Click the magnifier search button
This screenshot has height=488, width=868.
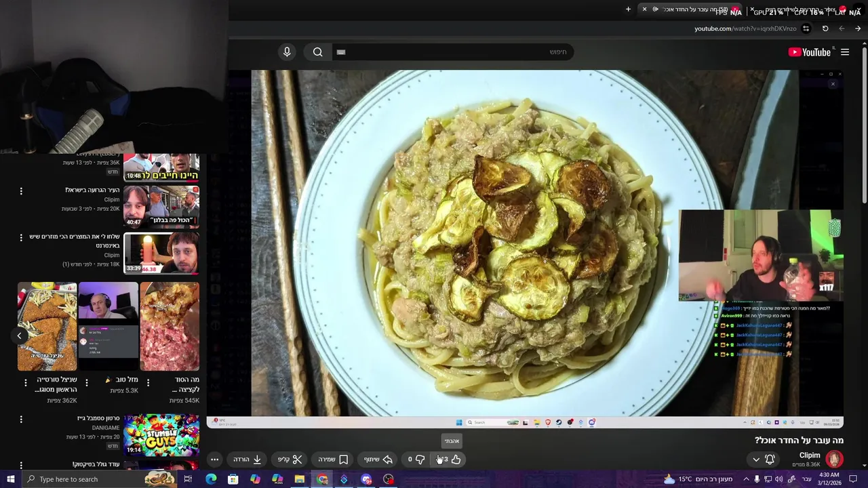pyautogui.click(x=318, y=52)
